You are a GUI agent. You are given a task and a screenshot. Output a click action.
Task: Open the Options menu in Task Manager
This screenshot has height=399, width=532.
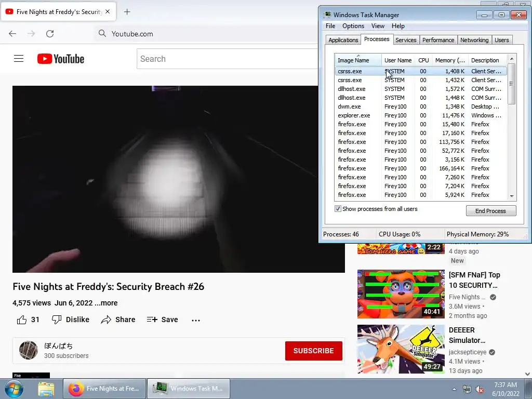[x=353, y=26]
